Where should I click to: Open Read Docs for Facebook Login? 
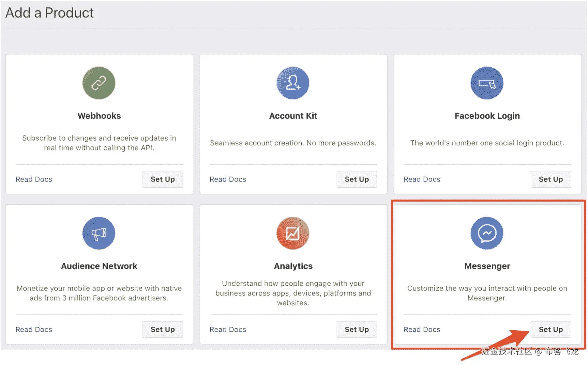pos(422,179)
